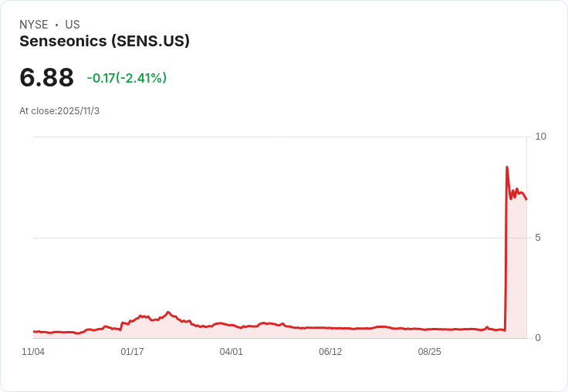Viewport: 568px width, 392px height.
Task: Click the 10 value on the y-axis
Action: [540, 137]
